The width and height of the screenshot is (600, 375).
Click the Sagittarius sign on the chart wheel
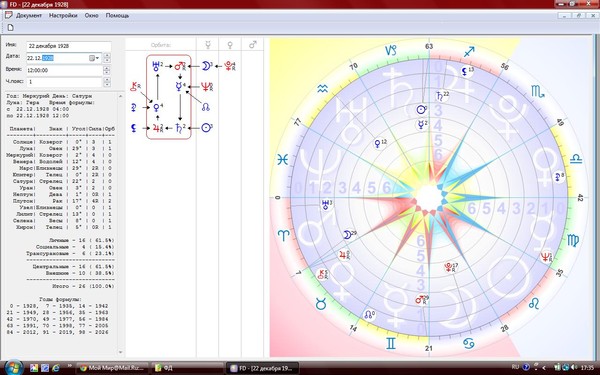469,52
